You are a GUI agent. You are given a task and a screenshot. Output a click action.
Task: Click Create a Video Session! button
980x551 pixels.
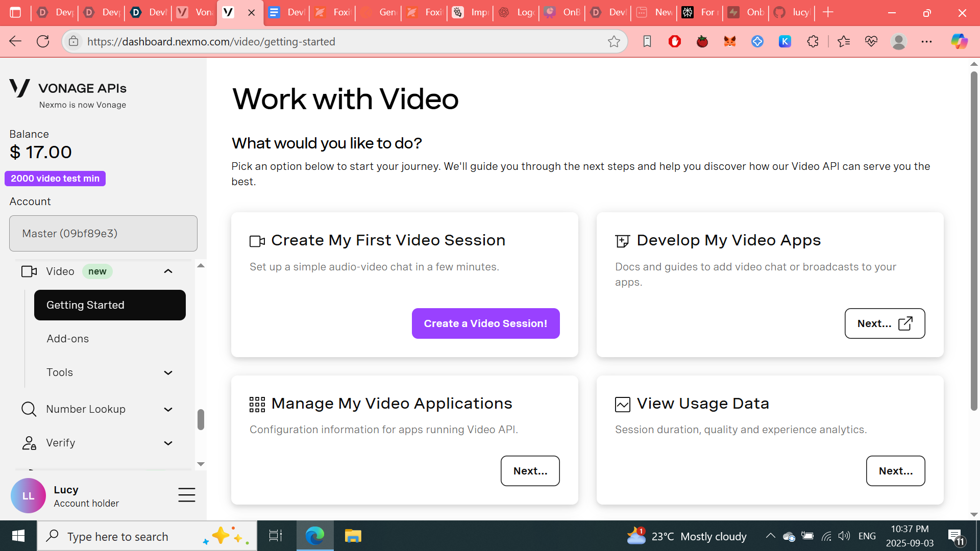[485, 323]
